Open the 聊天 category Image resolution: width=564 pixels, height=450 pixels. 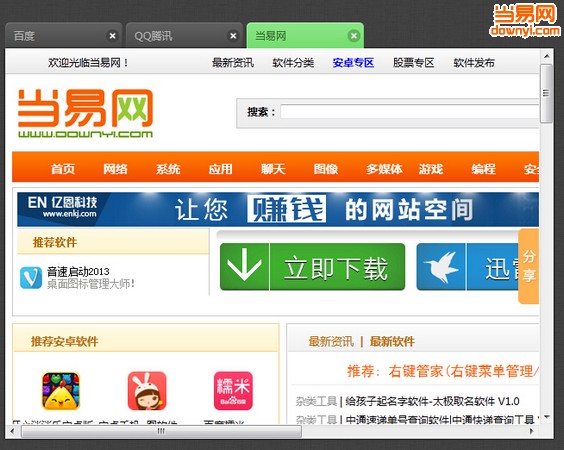273,169
